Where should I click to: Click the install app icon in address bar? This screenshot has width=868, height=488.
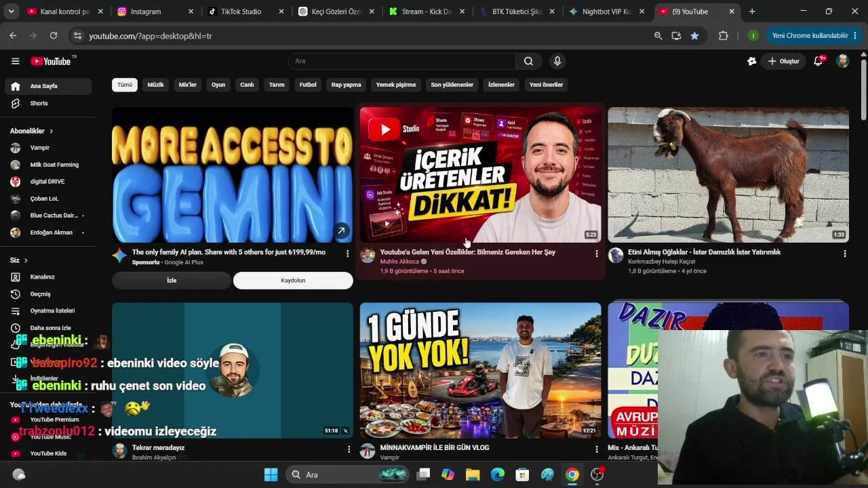[x=676, y=36]
